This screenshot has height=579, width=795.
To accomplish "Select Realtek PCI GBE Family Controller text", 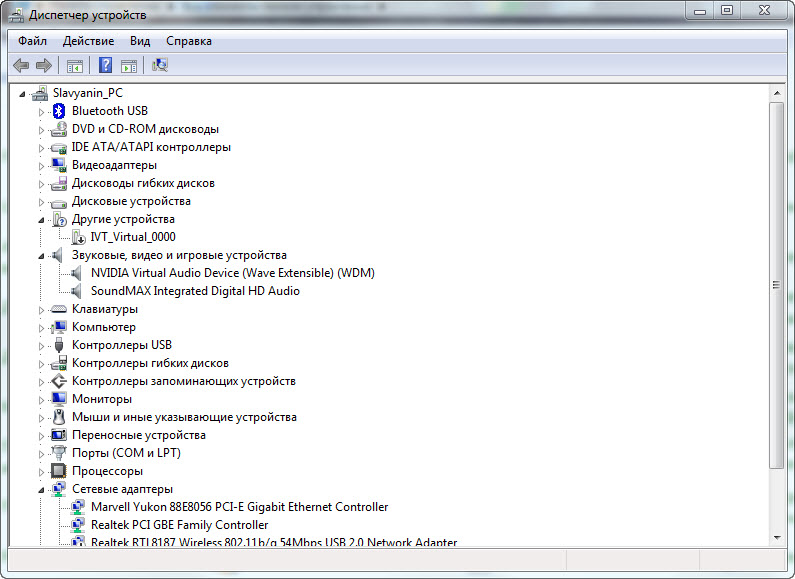I will (x=179, y=525).
